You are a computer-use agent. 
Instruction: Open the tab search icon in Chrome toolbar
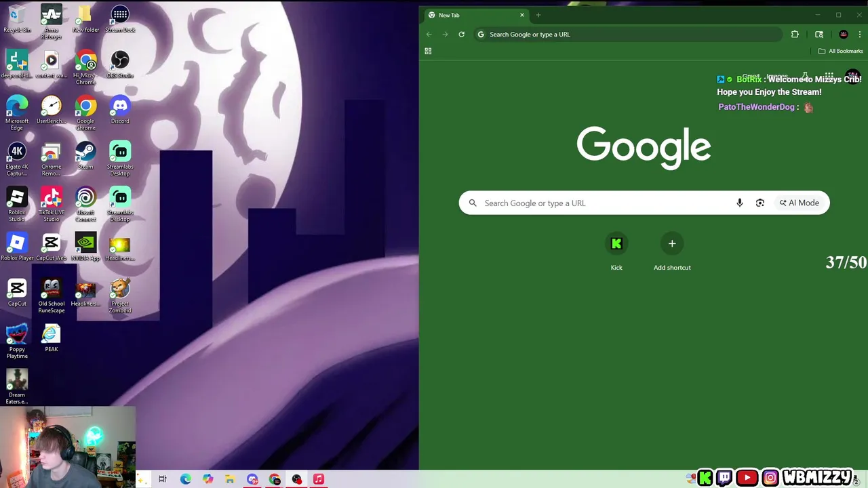[x=819, y=34]
